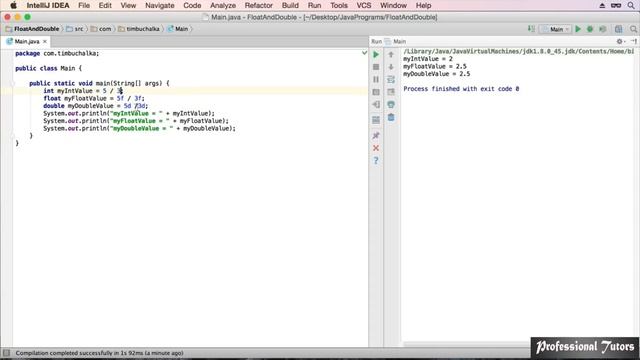Open Run panel gear settings menu
640x360 pixels.
pos(620,41)
